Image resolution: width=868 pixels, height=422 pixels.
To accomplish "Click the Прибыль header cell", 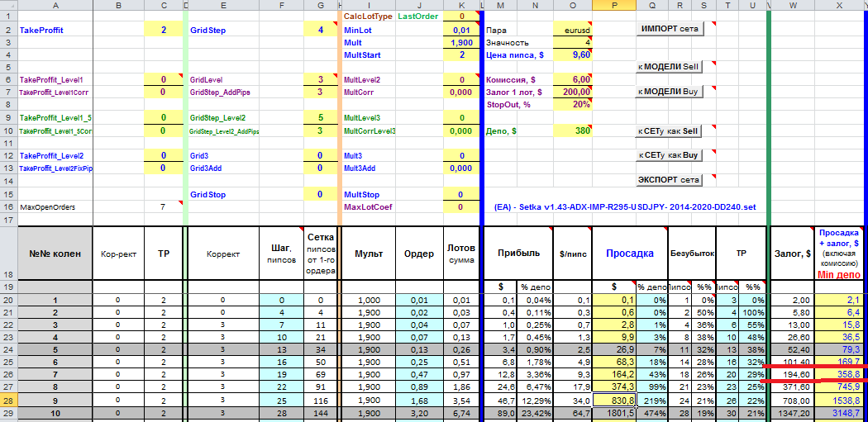I will pos(518,253).
